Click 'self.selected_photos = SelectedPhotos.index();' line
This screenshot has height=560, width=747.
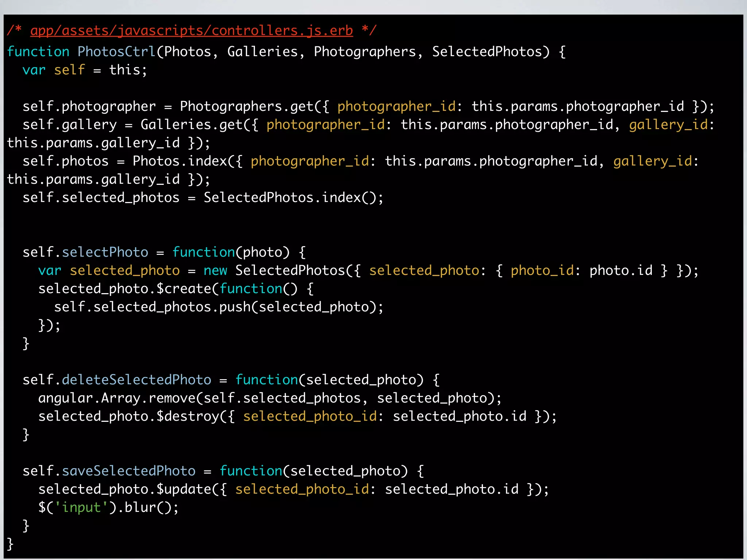(x=203, y=198)
